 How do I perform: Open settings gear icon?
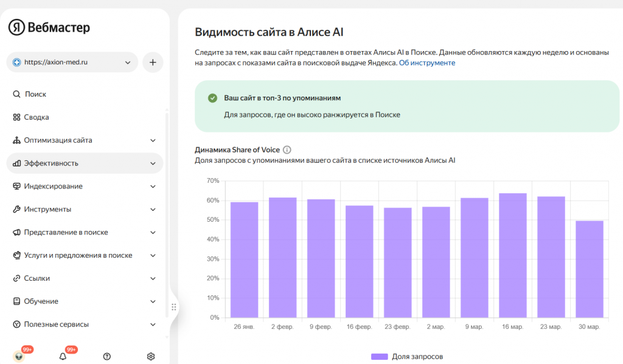(x=151, y=357)
